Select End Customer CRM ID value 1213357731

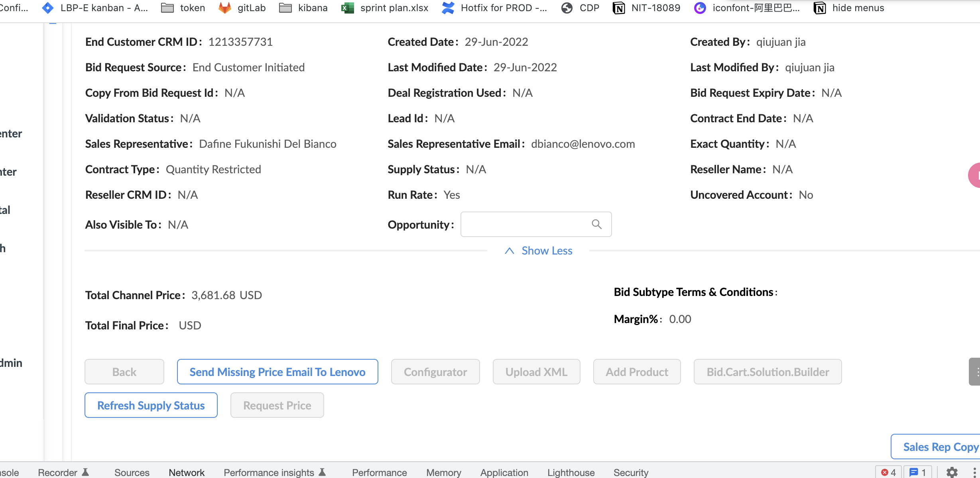(x=241, y=42)
